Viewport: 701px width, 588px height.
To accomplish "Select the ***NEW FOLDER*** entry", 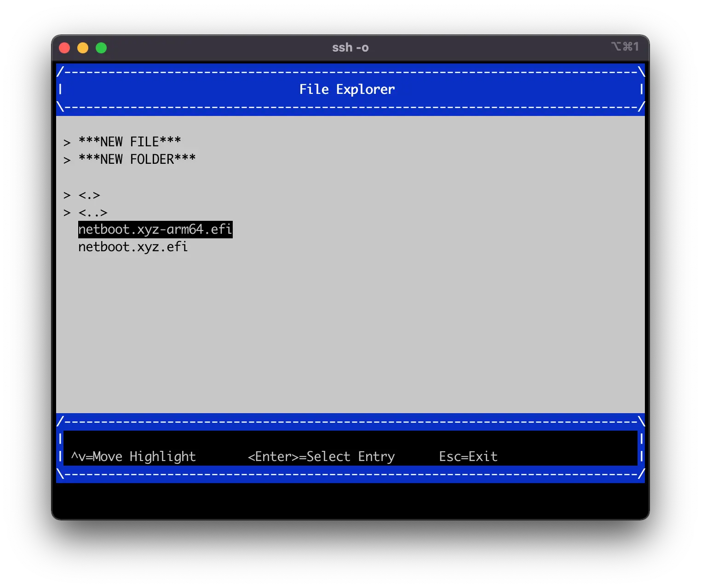I will coord(137,159).
